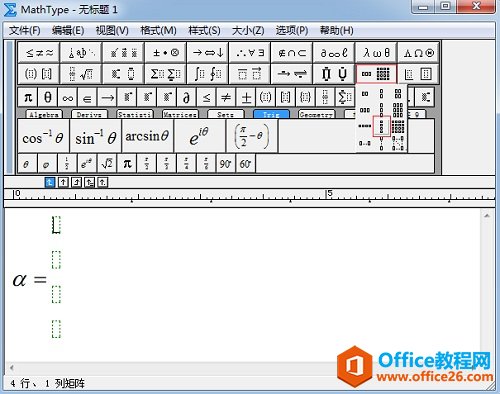Select the decimal tab stop type

(x=103, y=182)
